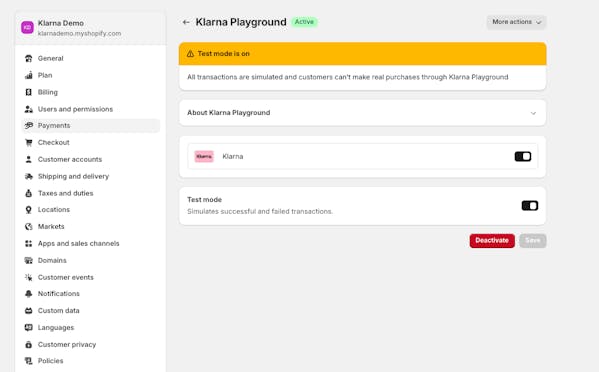Open the More actions dropdown
Viewport: 599px width, 372px height.
[516, 22]
